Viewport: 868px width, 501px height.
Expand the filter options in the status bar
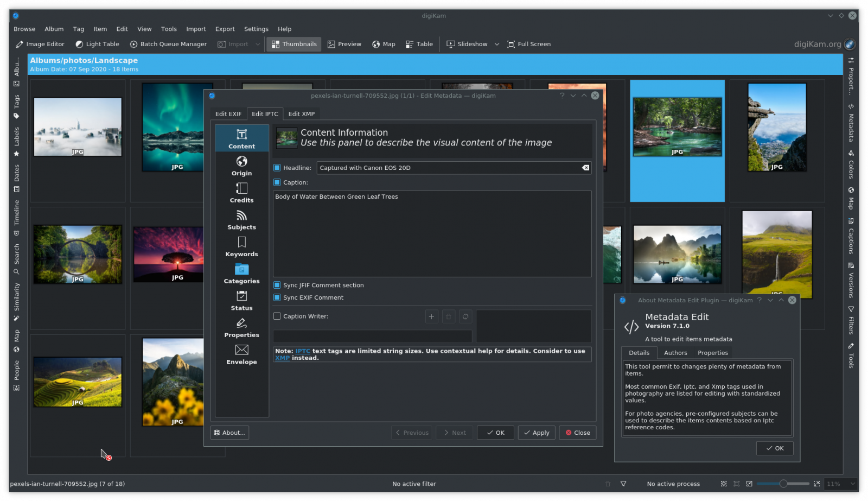pos(624,484)
